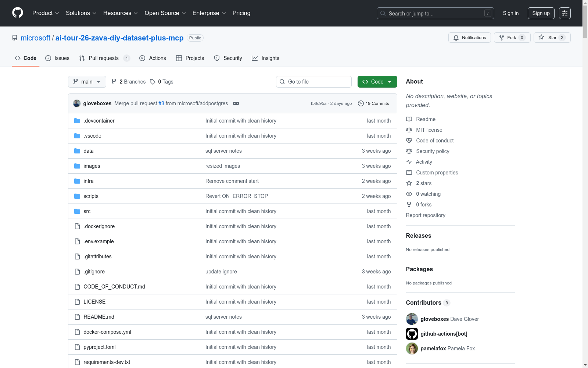588x368 pixels.
Task: Click the .gitignore file icon
Action: (x=77, y=272)
